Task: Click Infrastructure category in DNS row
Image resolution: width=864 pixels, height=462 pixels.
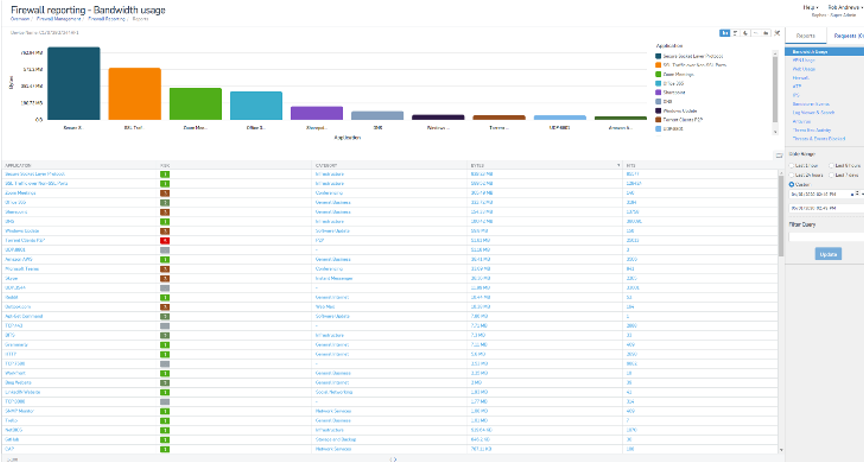Action: tap(330, 222)
